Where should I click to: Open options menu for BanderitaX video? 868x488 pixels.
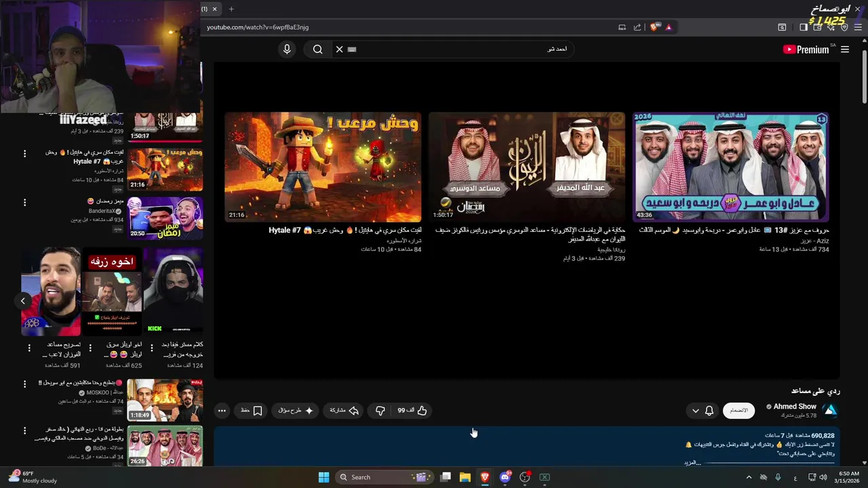click(x=24, y=202)
